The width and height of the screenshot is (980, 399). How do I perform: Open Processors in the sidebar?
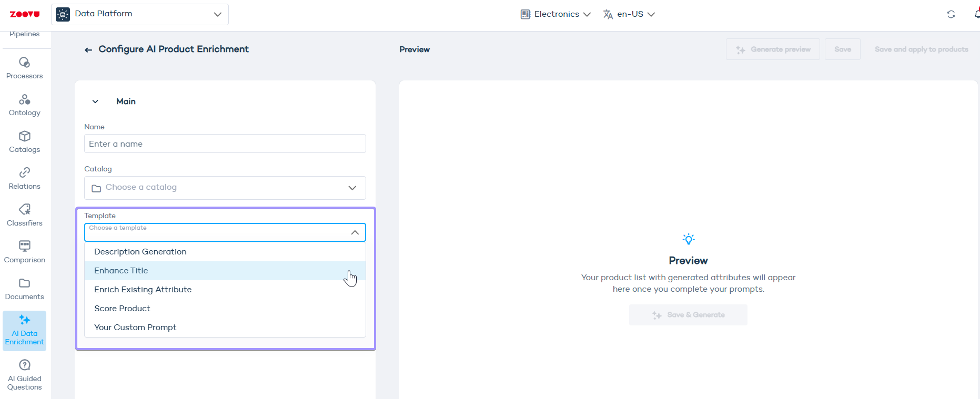click(24, 68)
